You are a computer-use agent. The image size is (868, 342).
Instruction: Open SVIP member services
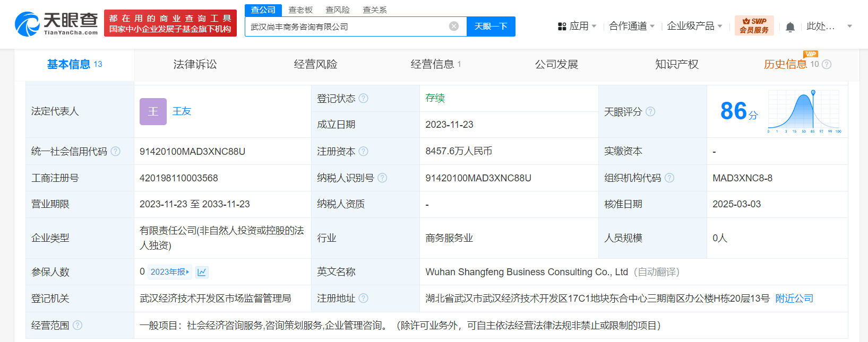pos(754,26)
